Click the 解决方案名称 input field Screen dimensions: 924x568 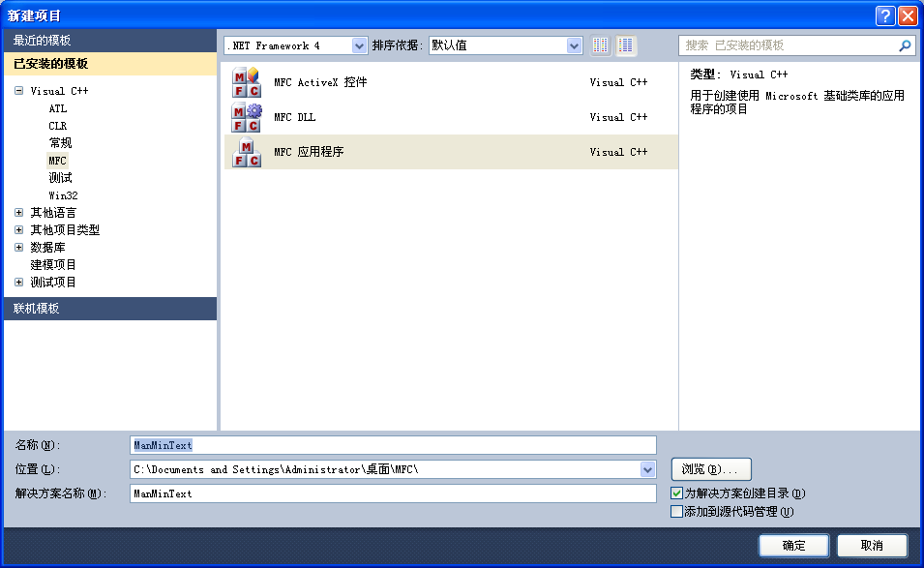[393, 493]
